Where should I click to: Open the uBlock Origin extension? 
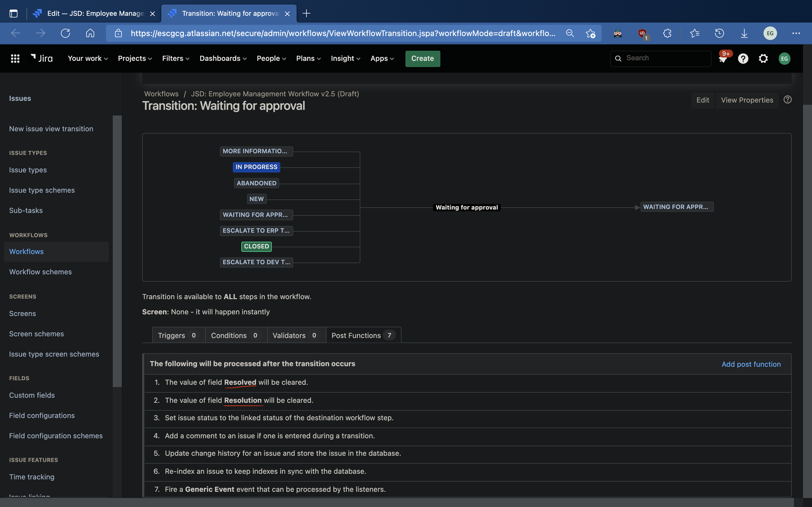coord(642,33)
